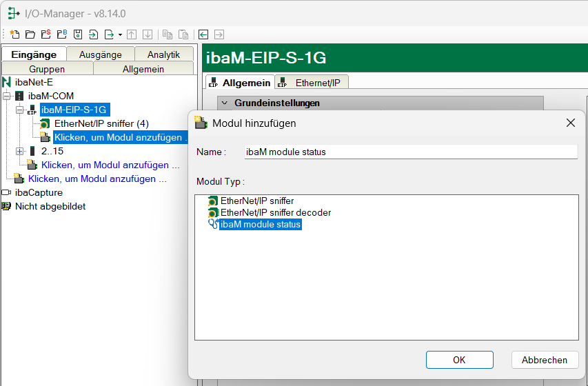Confirm the dialog with OK
This screenshot has width=588, height=386.
459,360
